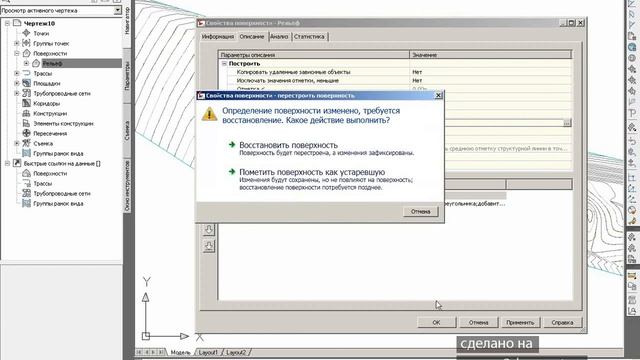Click the Группы точек icon
The width and height of the screenshot is (640, 360).
pyautogui.click(x=26, y=43)
